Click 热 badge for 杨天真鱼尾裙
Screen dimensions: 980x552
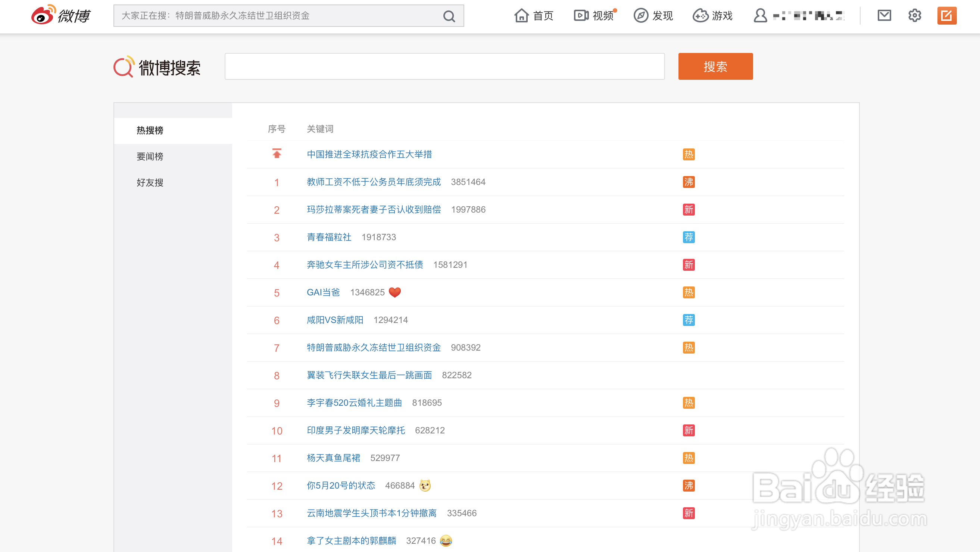coord(689,458)
